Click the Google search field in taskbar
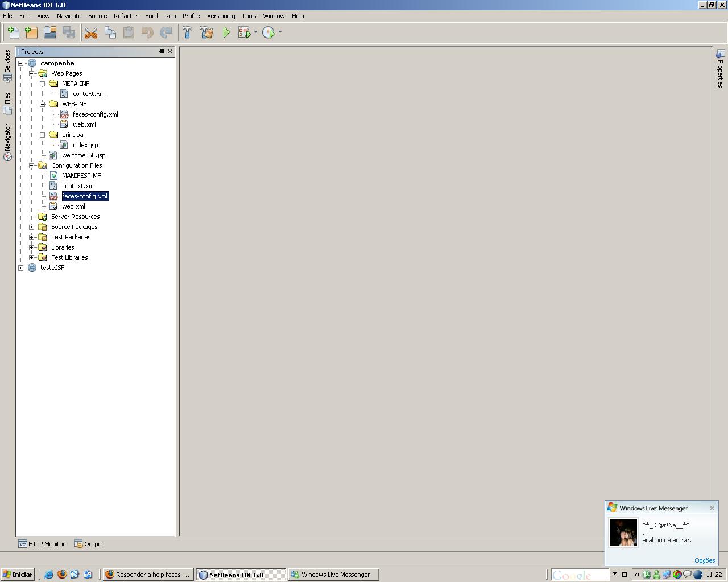 point(580,575)
